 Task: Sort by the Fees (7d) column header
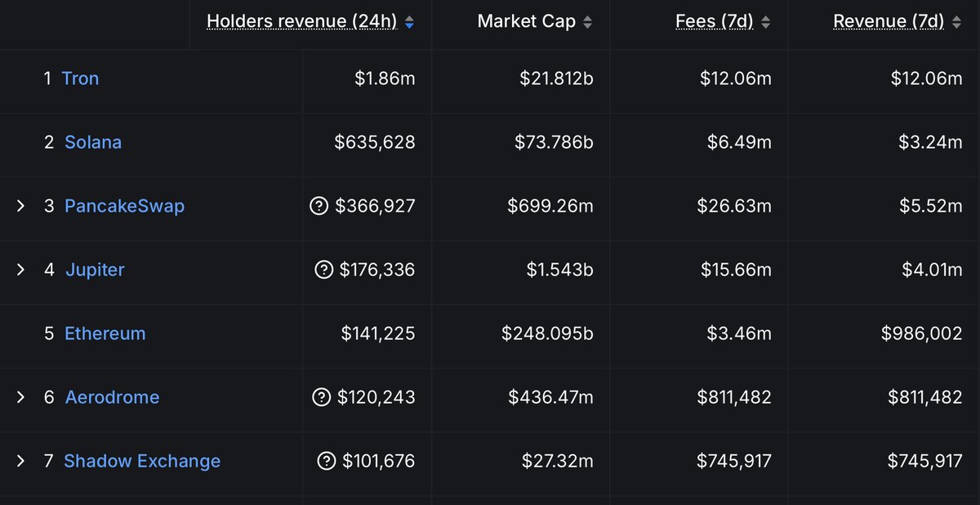(715, 21)
